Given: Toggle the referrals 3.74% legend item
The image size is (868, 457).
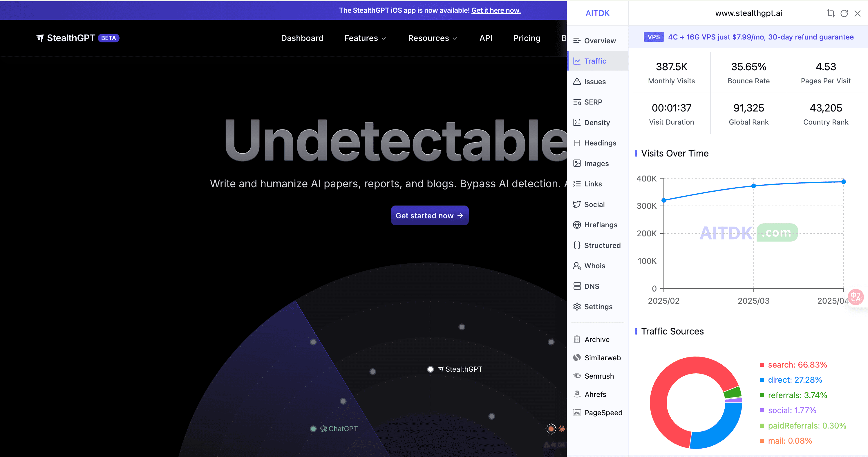Looking at the screenshot, I should pyautogui.click(x=793, y=395).
